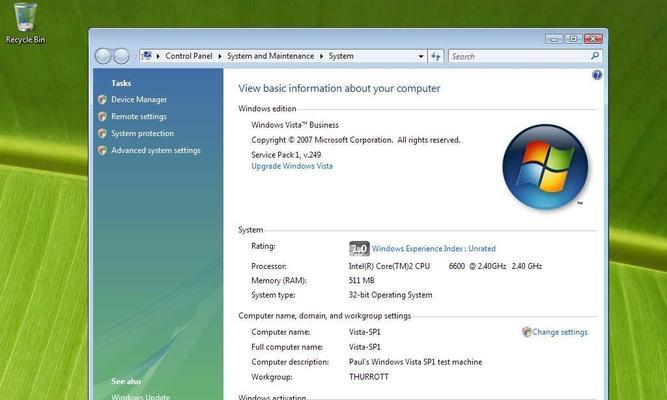Expand the arrow after Control Panel breadcrumb

coord(220,56)
